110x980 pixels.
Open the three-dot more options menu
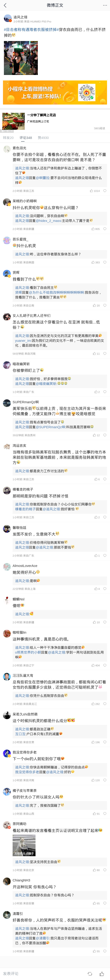(x=105, y=5)
